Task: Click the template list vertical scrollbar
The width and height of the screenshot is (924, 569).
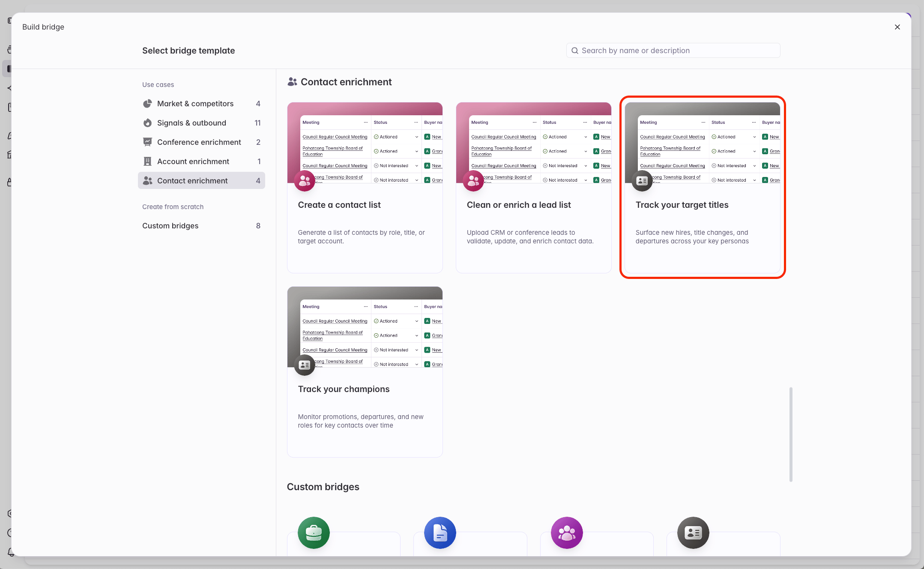Action: click(x=791, y=434)
